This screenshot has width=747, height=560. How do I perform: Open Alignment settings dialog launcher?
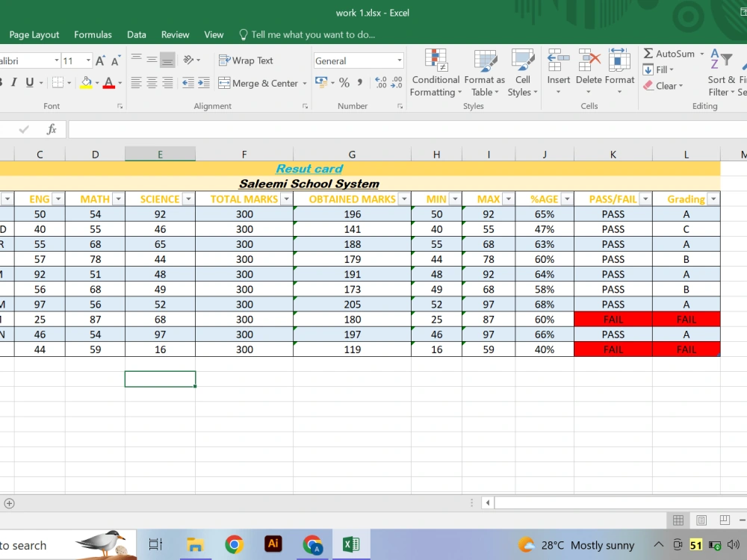tap(305, 106)
